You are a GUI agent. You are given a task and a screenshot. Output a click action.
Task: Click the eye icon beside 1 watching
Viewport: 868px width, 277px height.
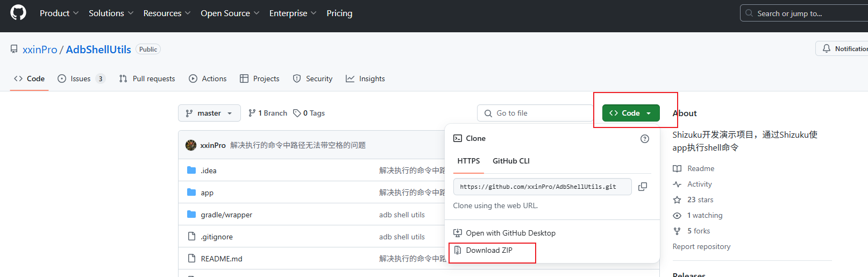tap(677, 215)
